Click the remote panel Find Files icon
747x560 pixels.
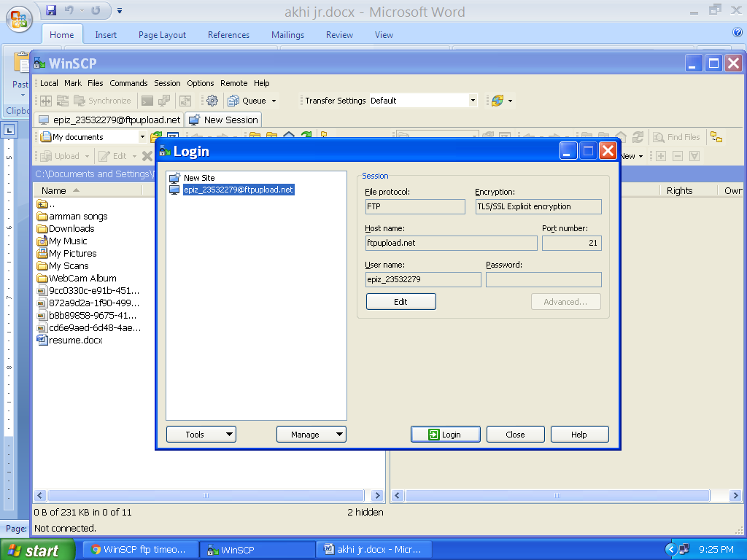659,137
